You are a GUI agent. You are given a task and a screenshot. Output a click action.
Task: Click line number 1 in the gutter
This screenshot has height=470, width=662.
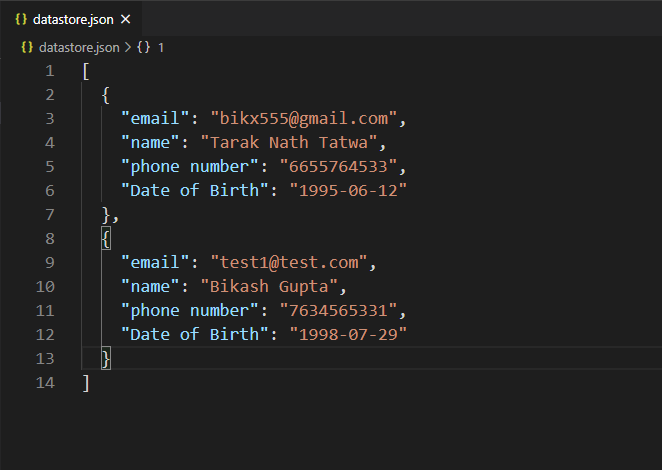[x=50, y=71]
